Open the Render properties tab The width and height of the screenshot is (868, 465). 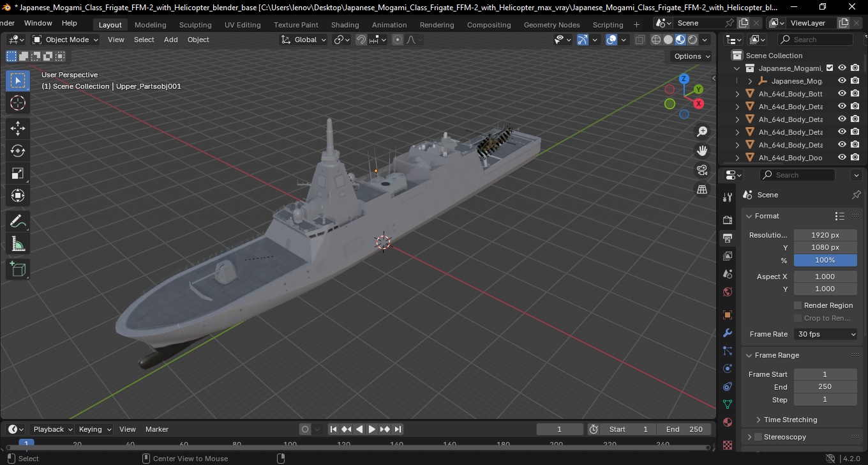(728, 220)
